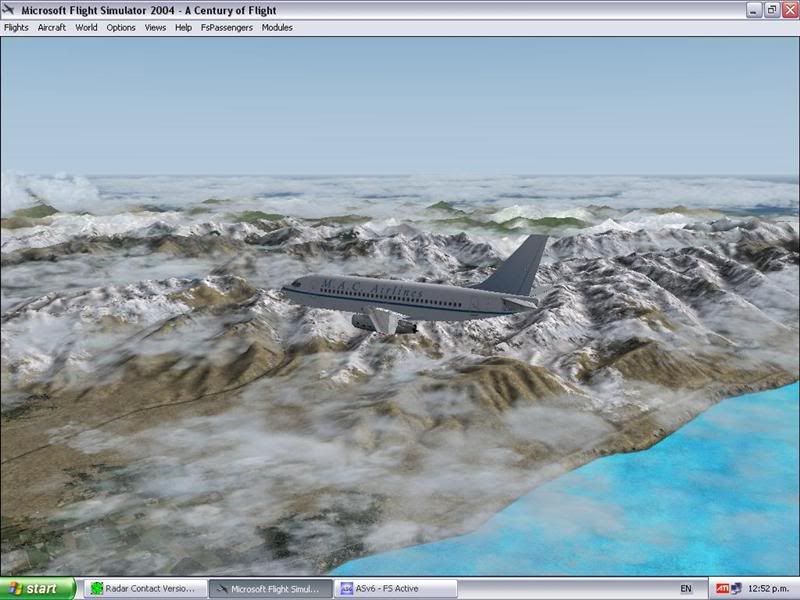The height and width of the screenshot is (600, 800).
Task: Click the ATI tray icon
Action: tap(722, 589)
